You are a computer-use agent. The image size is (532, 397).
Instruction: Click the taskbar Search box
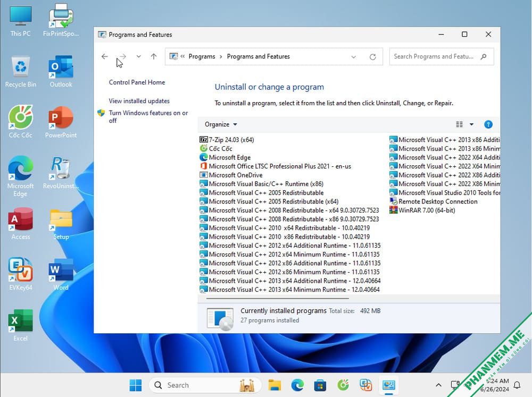point(205,385)
